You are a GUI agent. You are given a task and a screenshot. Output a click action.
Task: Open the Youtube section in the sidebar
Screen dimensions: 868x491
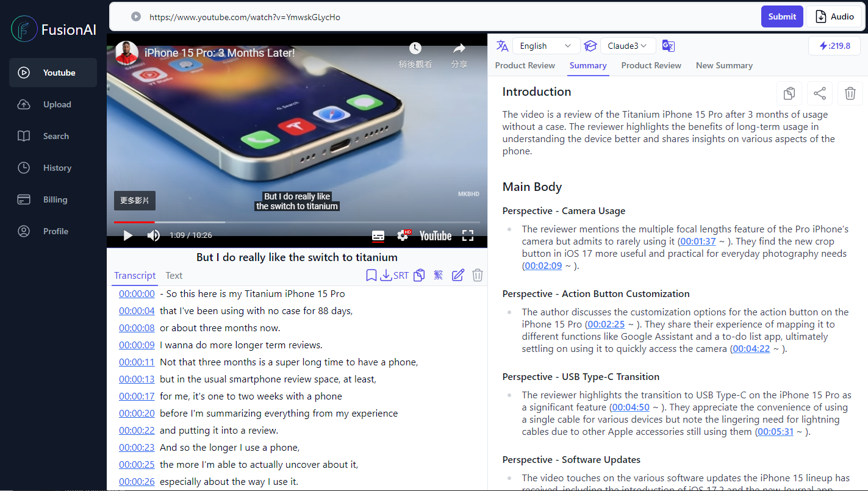(x=53, y=73)
